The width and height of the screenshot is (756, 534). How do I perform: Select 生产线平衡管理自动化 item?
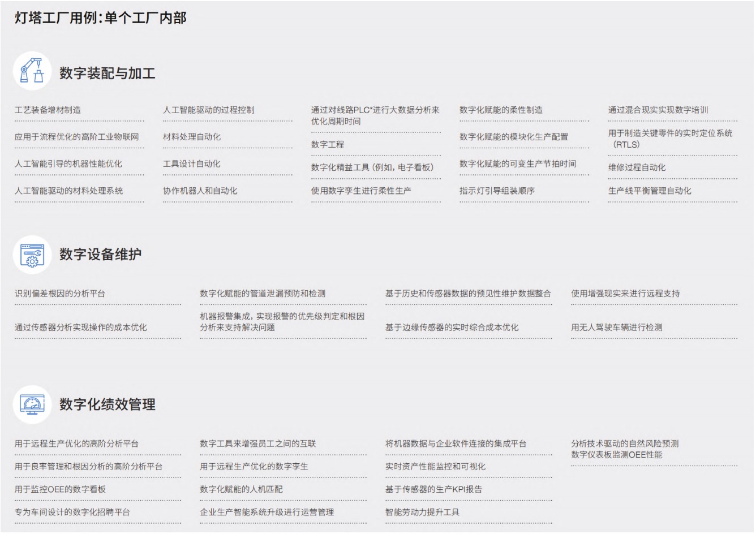[x=649, y=191]
